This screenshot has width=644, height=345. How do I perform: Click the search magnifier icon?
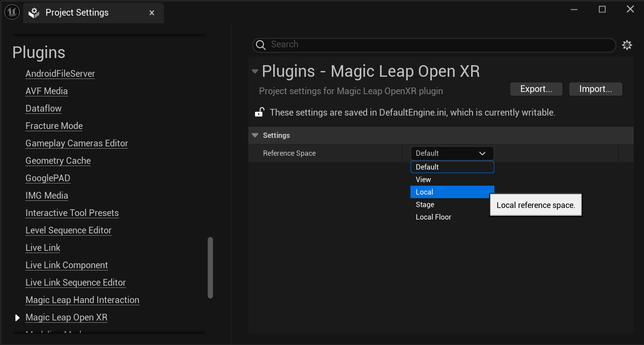tap(261, 45)
